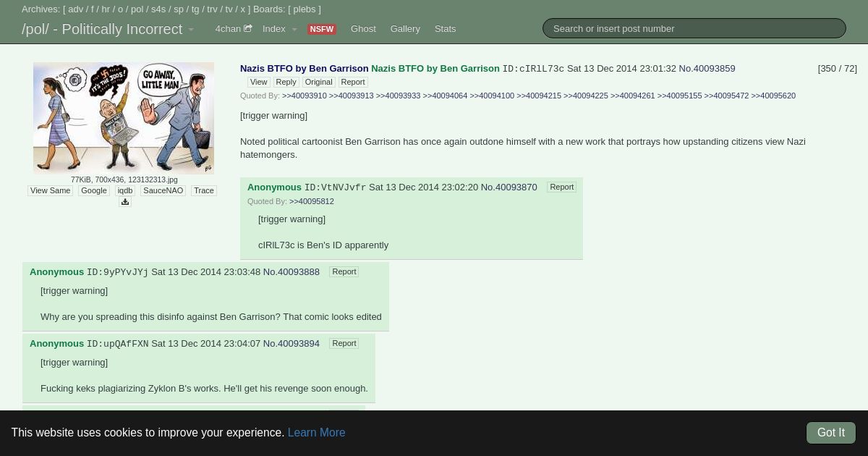The height and width of the screenshot is (456, 868).
Task: Follow quoted-by link >>40093910
Action: (305, 96)
